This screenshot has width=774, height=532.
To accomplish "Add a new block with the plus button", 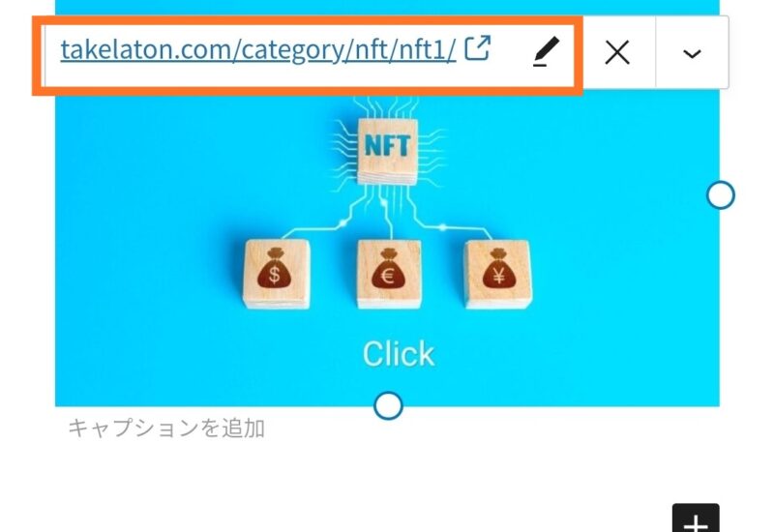I will [x=696, y=517].
